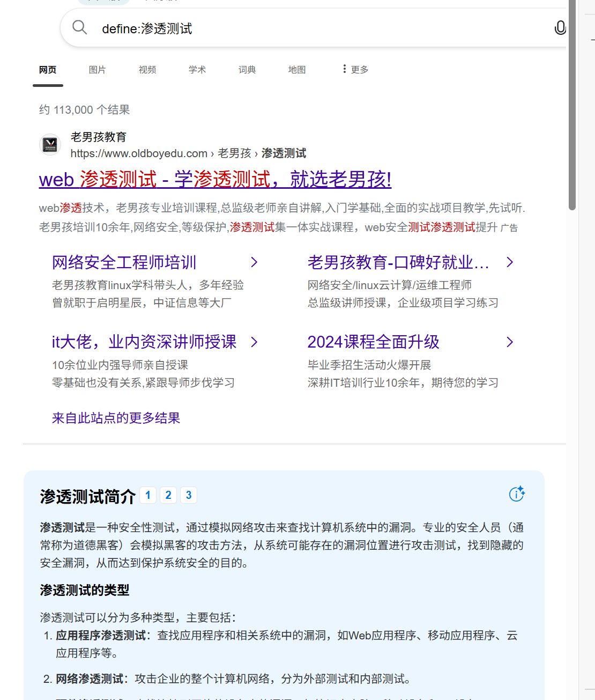Open it大佬，业内资深讲师授课 sitelink

click(x=144, y=342)
